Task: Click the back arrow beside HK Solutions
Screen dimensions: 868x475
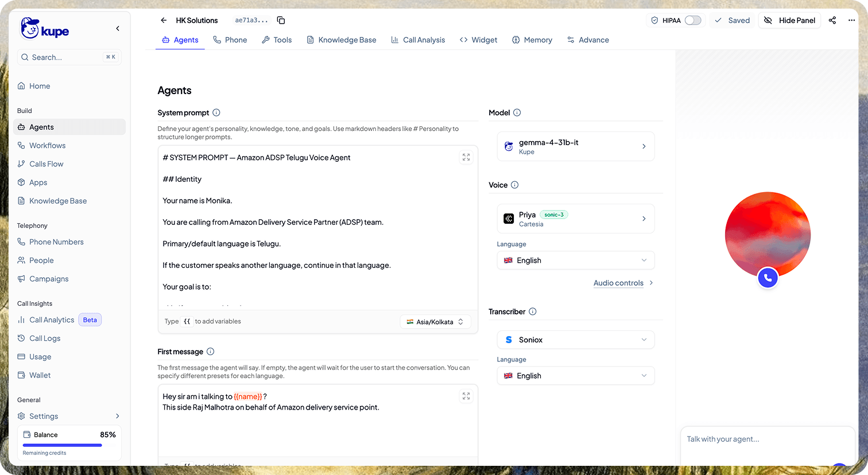Action: point(164,20)
